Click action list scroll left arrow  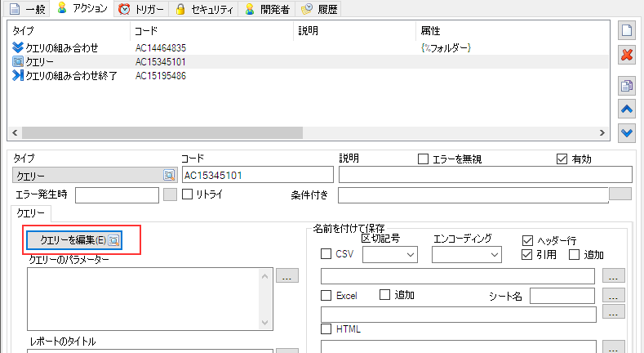tap(15, 132)
